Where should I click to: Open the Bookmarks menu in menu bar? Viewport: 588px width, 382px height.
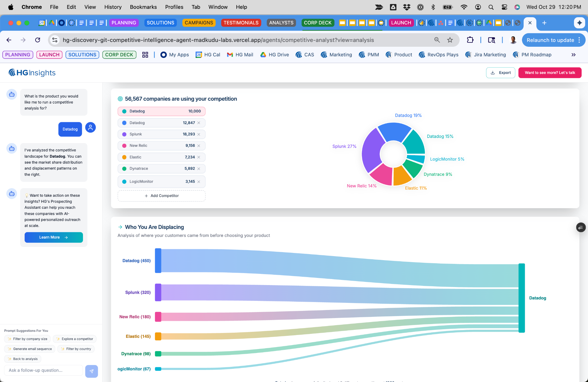pos(143,7)
